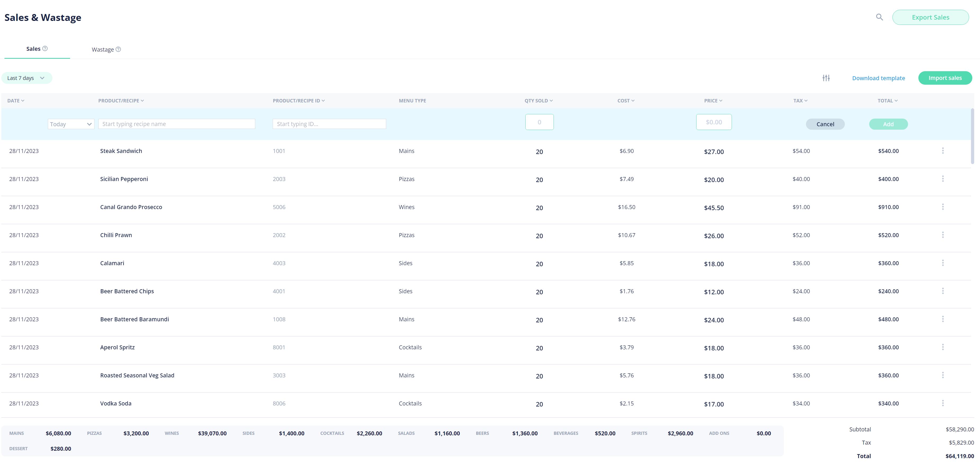The width and height of the screenshot is (980, 465).
Task: Open the row options menu for Aperol Spritz
Action: coord(943,347)
